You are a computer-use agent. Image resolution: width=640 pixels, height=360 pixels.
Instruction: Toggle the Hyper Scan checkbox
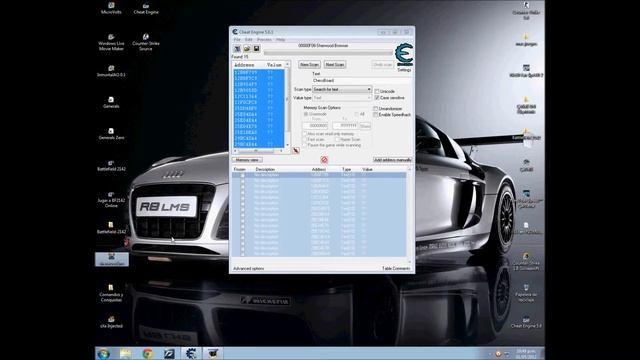(x=337, y=140)
